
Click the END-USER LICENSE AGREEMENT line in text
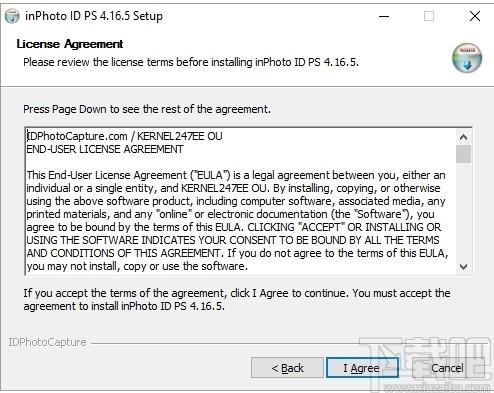pyautogui.click(x=105, y=149)
